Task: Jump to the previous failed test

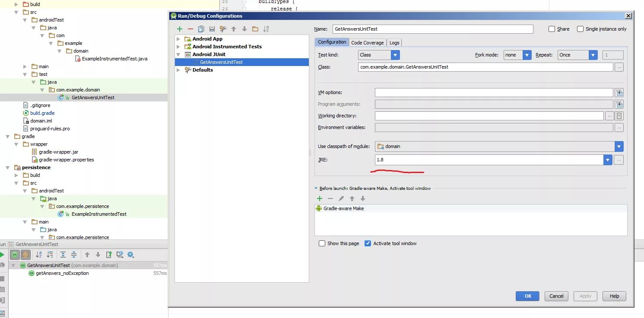Action: tap(87, 255)
